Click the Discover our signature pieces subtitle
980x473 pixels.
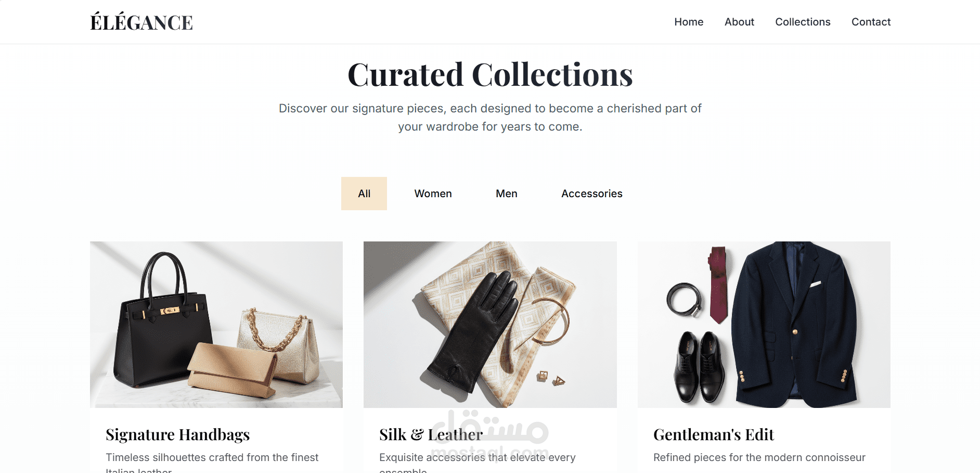pos(490,118)
